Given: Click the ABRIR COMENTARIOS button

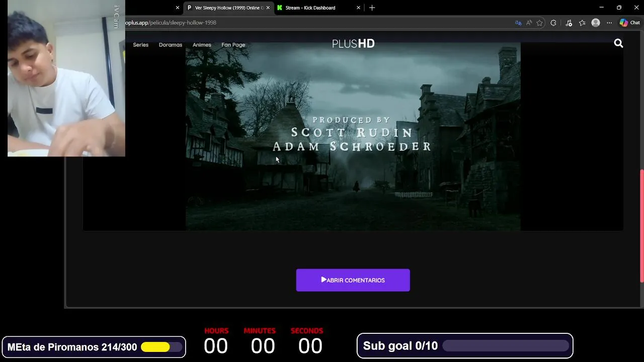Looking at the screenshot, I should pos(353,280).
